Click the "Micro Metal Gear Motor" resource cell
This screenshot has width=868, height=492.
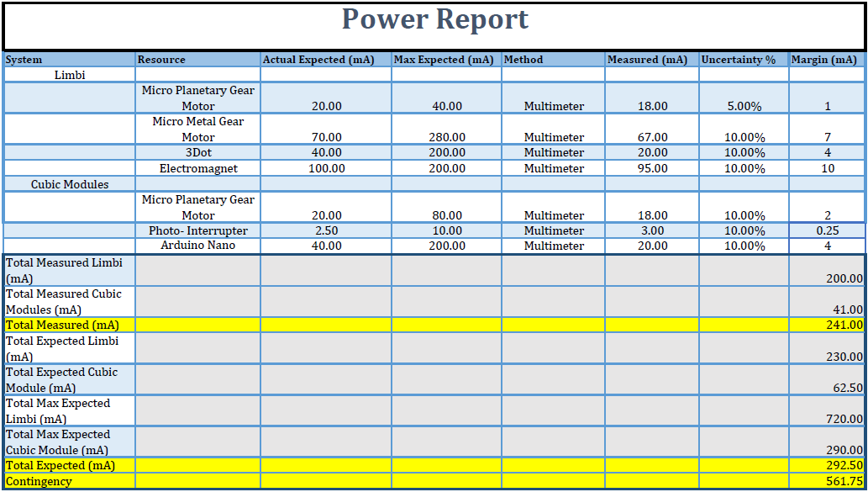pos(198,129)
